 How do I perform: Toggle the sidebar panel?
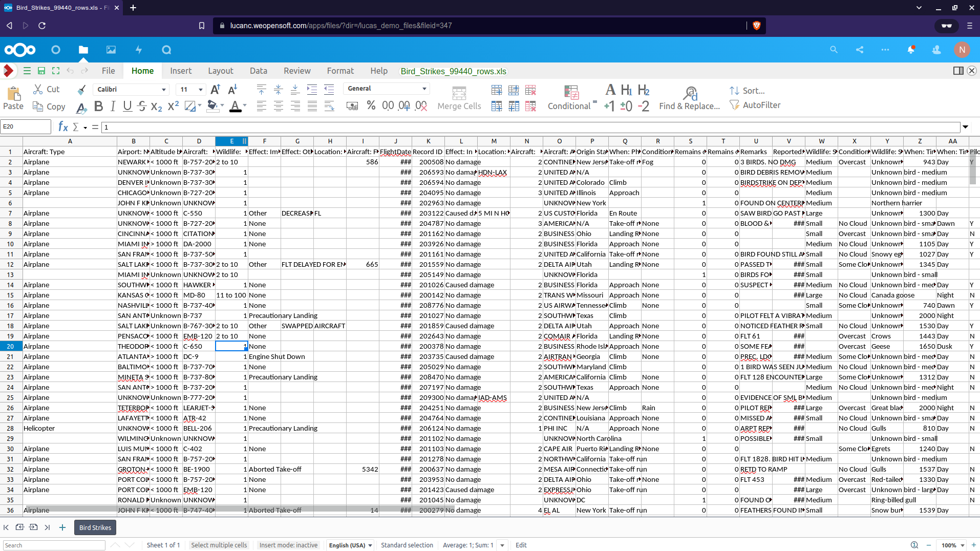[x=958, y=71]
